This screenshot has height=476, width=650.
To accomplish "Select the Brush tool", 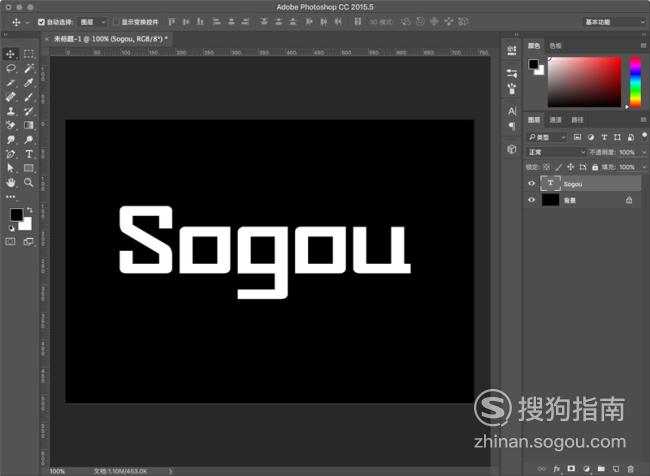I will coord(29,97).
